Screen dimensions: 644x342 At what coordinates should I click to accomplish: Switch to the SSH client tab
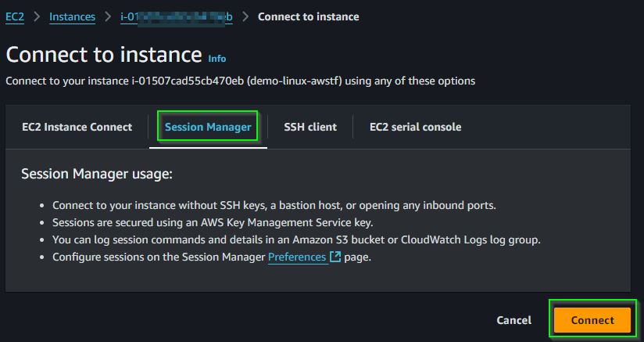[310, 127]
